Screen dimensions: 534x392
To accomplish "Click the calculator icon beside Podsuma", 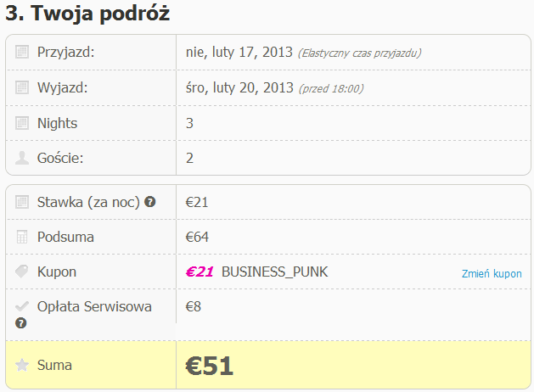I will 22,237.
